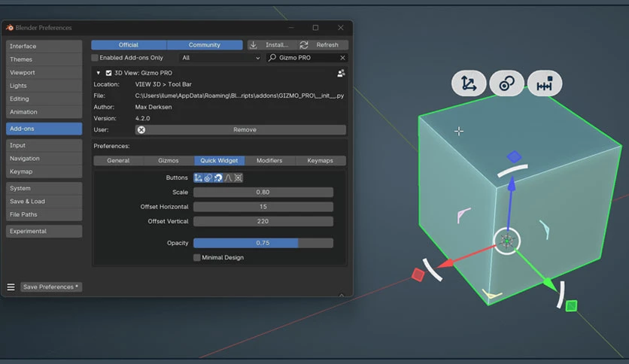Image resolution: width=629 pixels, height=364 pixels.
Task: Open the Viewport preferences section
Action: point(44,72)
